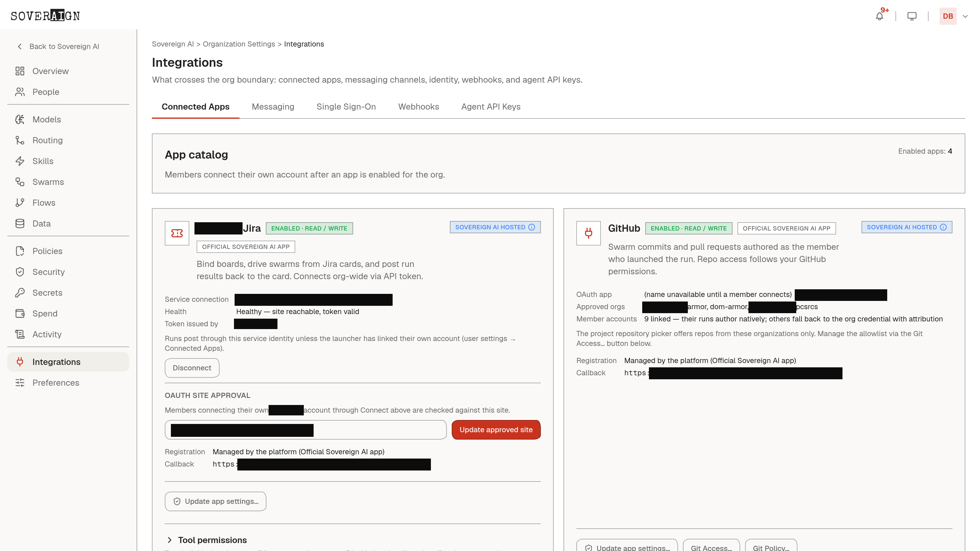This screenshot has width=980, height=551.
Task: Open the Integrations plug icon in sidebar
Action: click(x=20, y=362)
